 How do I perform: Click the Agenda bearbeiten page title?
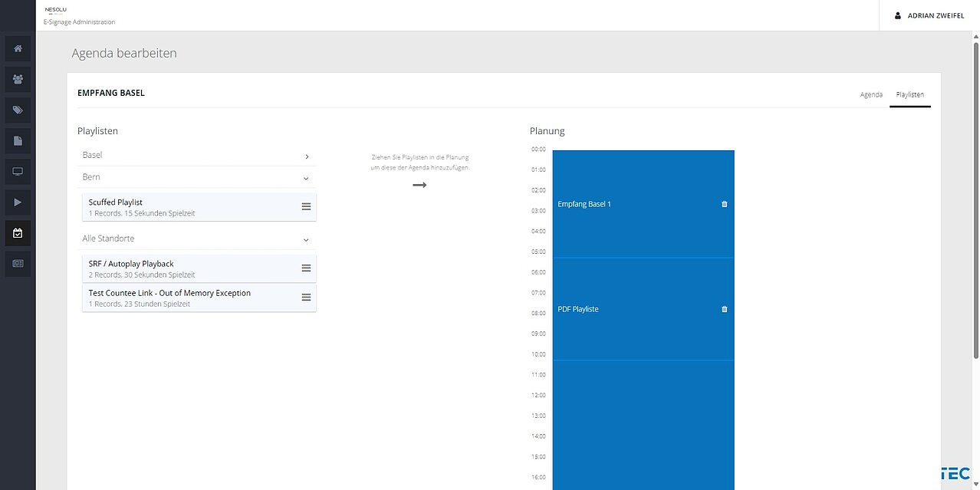124,53
